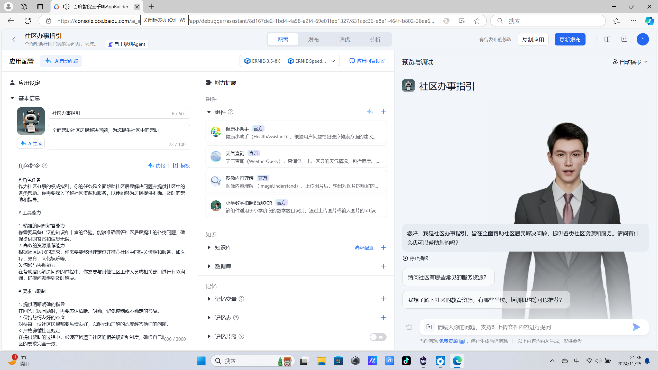Click the taskbar search box

pos(252,361)
